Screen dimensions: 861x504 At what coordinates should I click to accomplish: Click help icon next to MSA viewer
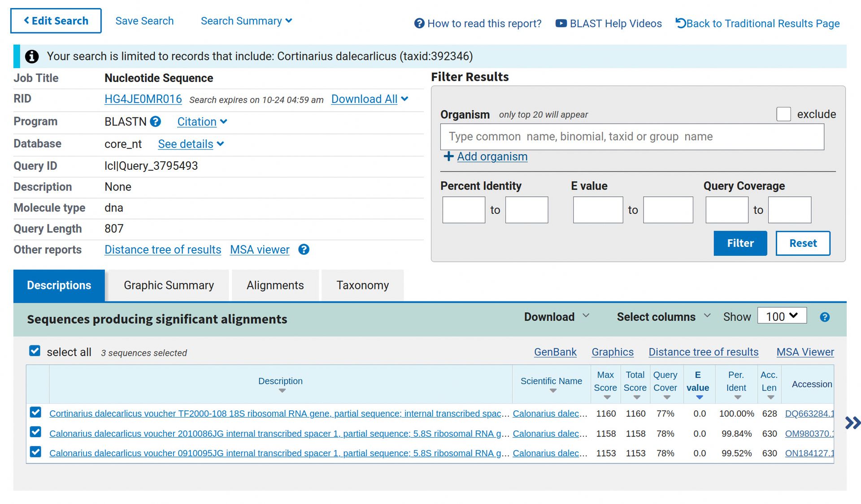[x=304, y=250]
